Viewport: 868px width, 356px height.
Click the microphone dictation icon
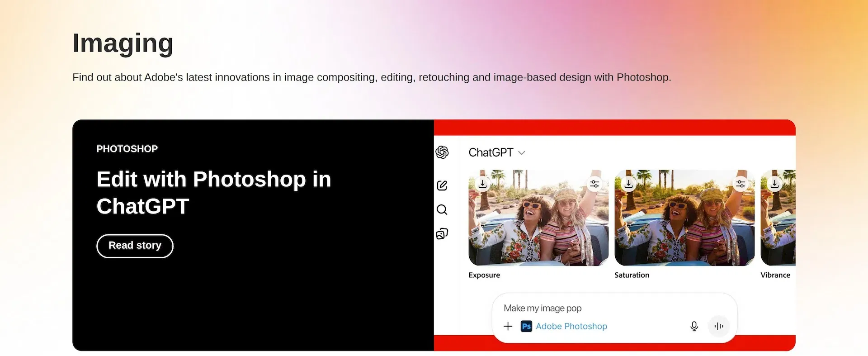[694, 326]
